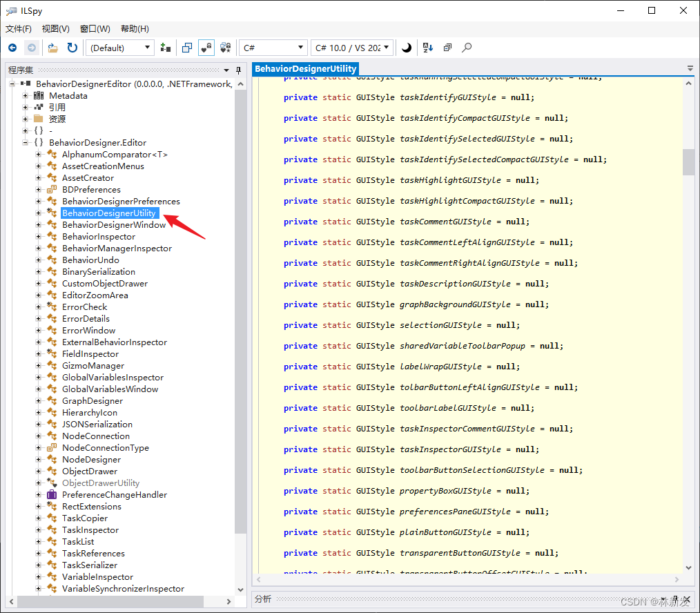Image resolution: width=700 pixels, height=613 pixels.
Task: Open the document tab list dropdown
Action: coord(690,68)
